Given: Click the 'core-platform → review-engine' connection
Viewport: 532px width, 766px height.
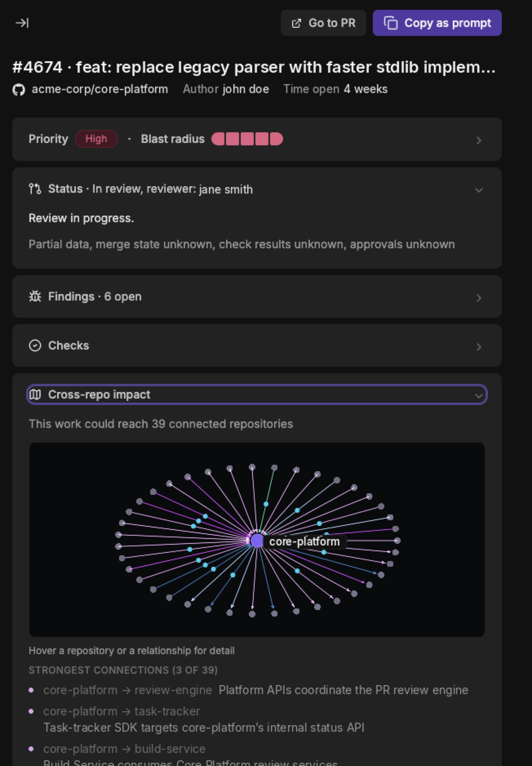Looking at the screenshot, I should click(x=128, y=690).
